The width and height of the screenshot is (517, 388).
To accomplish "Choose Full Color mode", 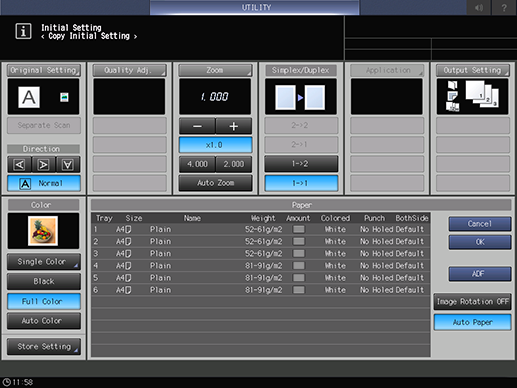I will pyautogui.click(x=44, y=301).
